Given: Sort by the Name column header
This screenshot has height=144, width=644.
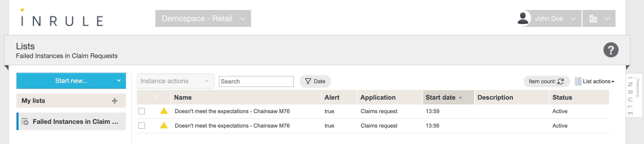Looking at the screenshot, I should click(183, 97).
